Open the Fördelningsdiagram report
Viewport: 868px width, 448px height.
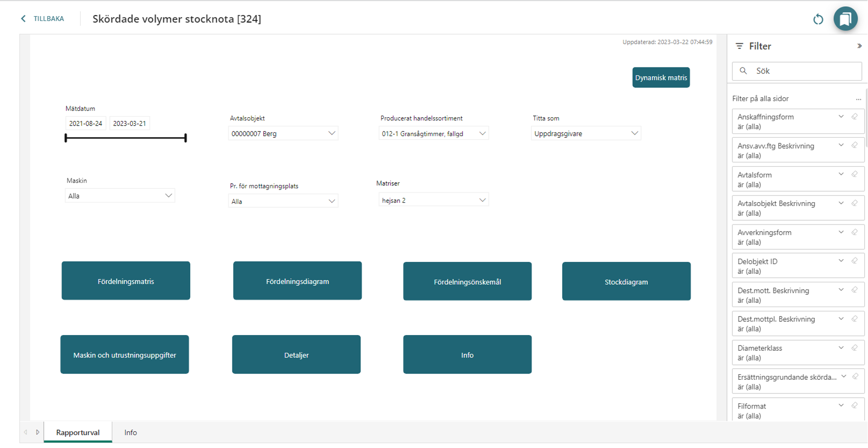(x=297, y=281)
